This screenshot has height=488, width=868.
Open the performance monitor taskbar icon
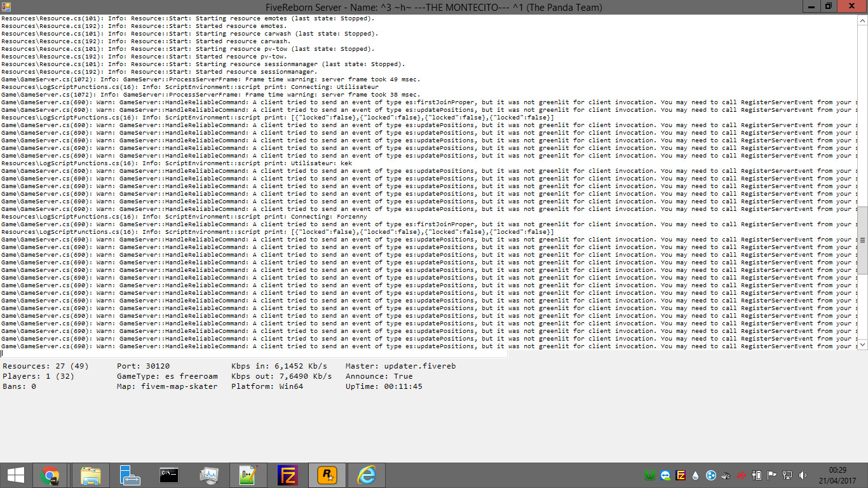[x=208, y=475]
